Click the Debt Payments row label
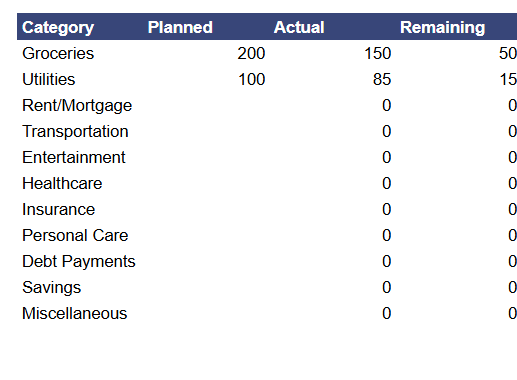The height and width of the screenshot is (380, 517). pyautogui.click(x=79, y=262)
